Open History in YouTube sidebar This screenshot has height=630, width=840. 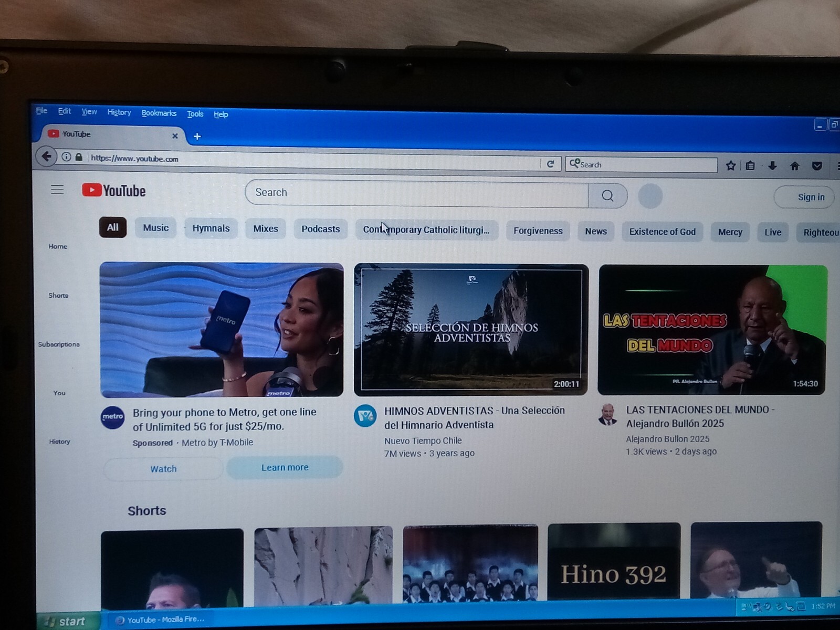(59, 442)
